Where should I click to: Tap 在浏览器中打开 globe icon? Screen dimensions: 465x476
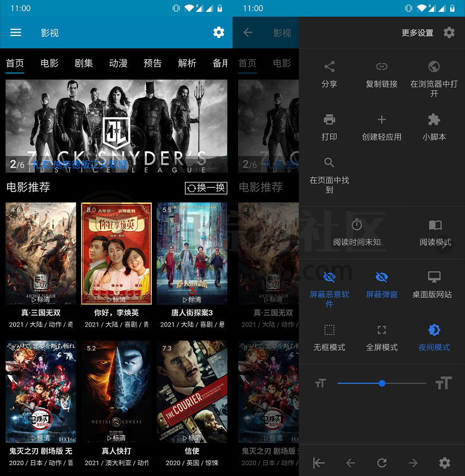click(434, 66)
